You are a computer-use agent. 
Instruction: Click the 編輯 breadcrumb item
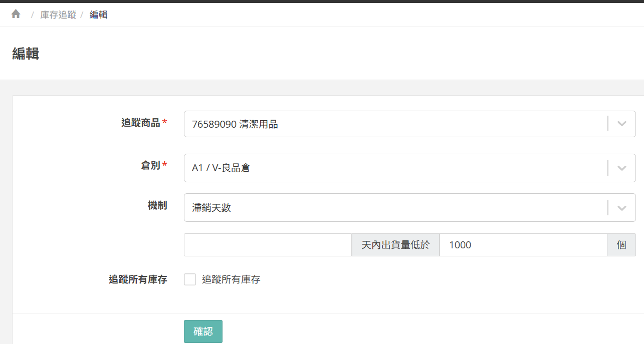click(98, 15)
